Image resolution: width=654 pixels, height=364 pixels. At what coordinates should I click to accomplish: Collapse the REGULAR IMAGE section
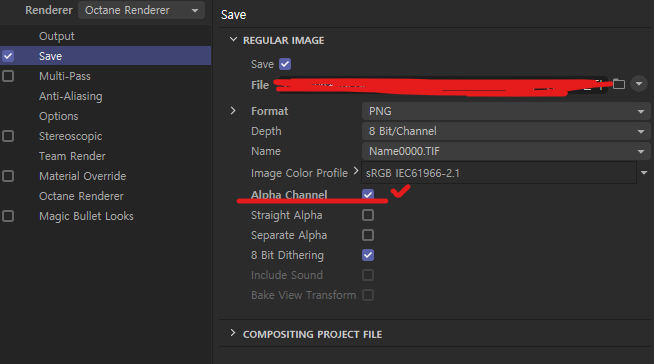tap(233, 40)
